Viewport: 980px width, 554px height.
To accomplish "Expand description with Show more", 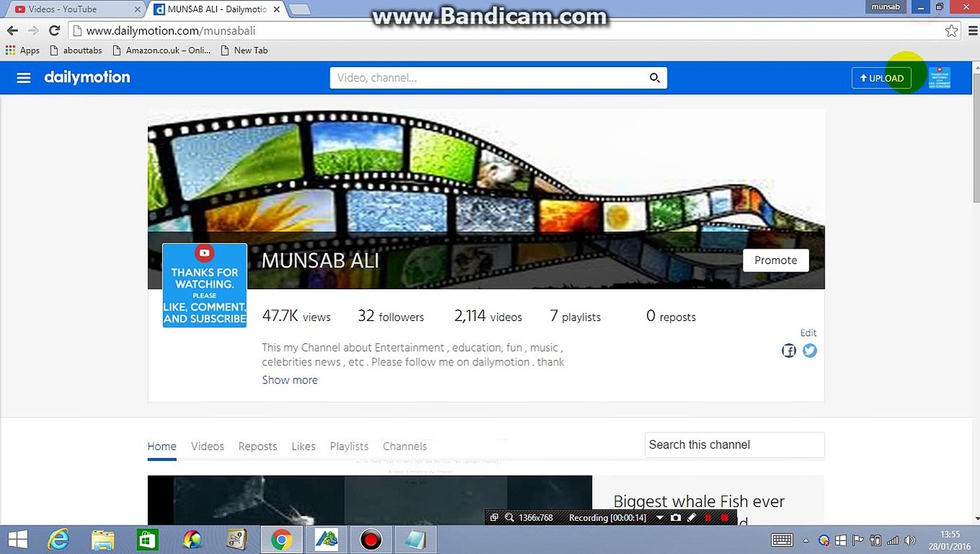I will coord(289,380).
